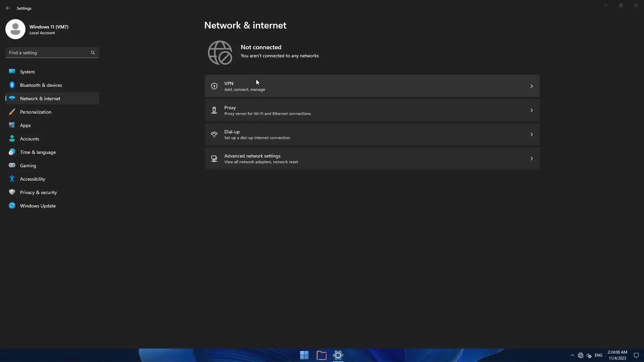
Task: Go to Personalization settings
Action: (36, 112)
